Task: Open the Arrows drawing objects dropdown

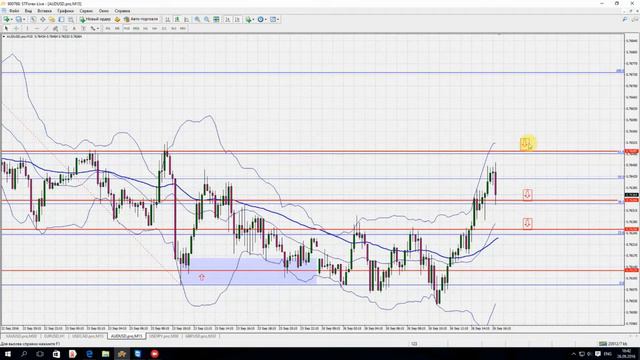Action: 94,28
